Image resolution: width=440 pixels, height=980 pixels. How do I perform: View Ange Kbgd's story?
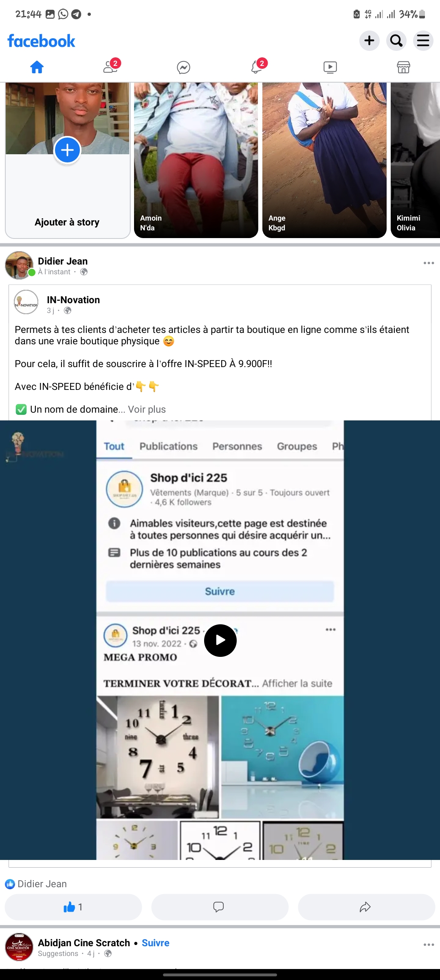[324, 160]
